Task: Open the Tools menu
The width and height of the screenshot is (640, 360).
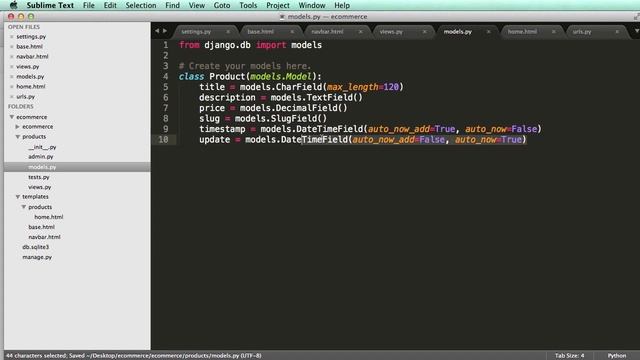Action: [x=248, y=5]
